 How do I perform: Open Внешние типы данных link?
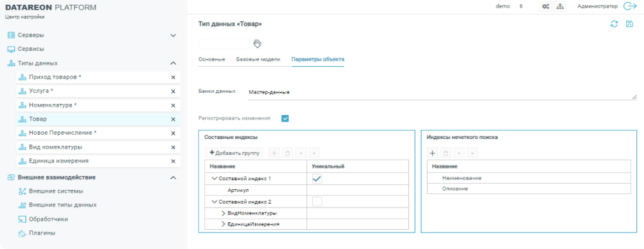click(x=63, y=205)
